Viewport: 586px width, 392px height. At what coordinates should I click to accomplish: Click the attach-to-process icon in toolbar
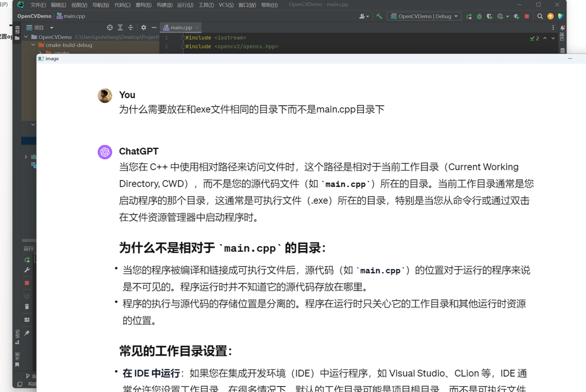[516, 17]
